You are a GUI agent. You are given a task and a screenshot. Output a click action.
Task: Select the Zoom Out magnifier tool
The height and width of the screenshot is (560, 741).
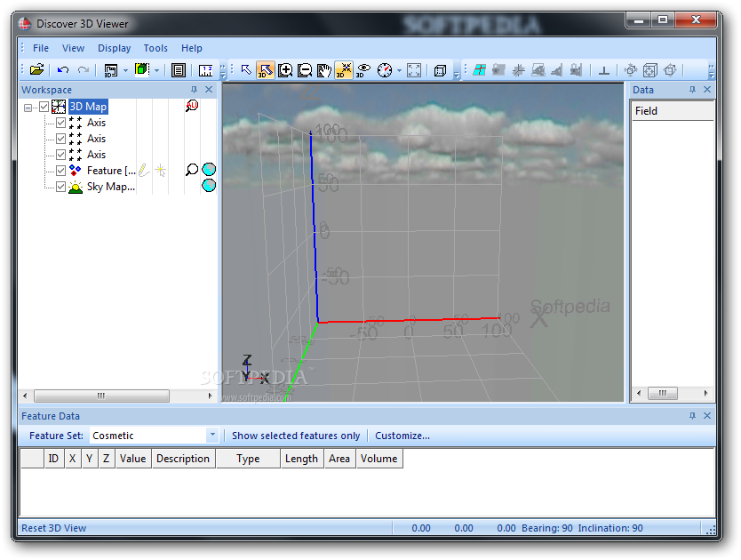pos(305,70)
